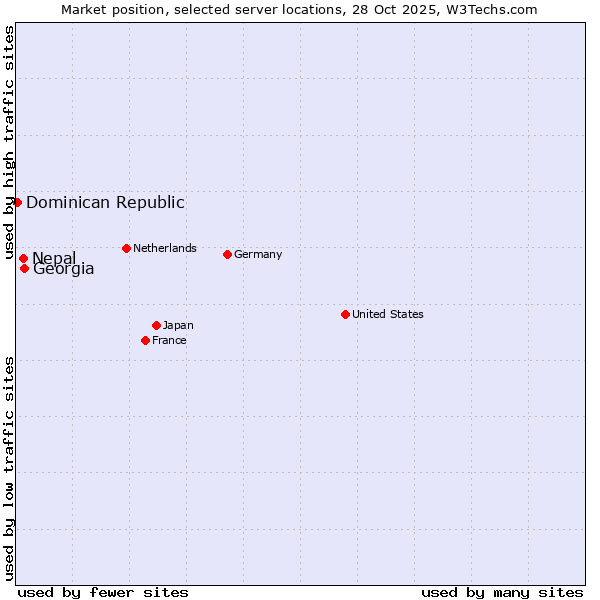Click the 'used by high traffic sites' axis label
The height and width of the screenshot is (600, 600).
point(9,143)
